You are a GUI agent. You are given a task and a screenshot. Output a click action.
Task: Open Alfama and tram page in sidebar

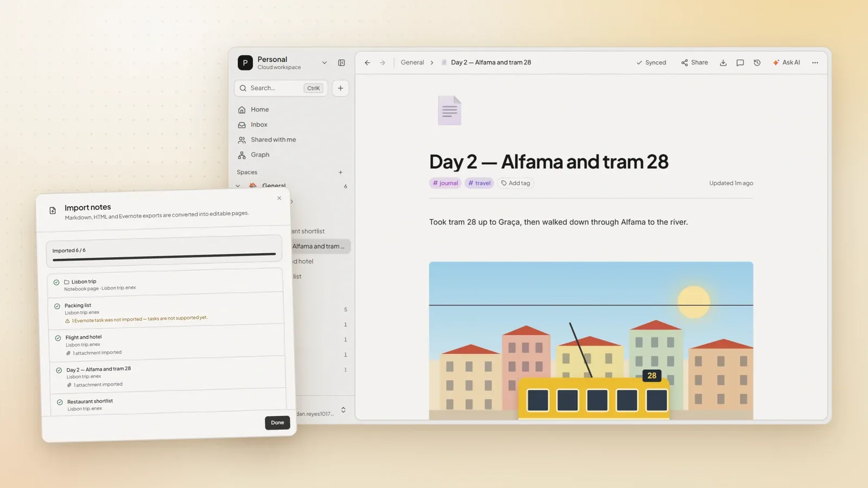pos(321,246)
